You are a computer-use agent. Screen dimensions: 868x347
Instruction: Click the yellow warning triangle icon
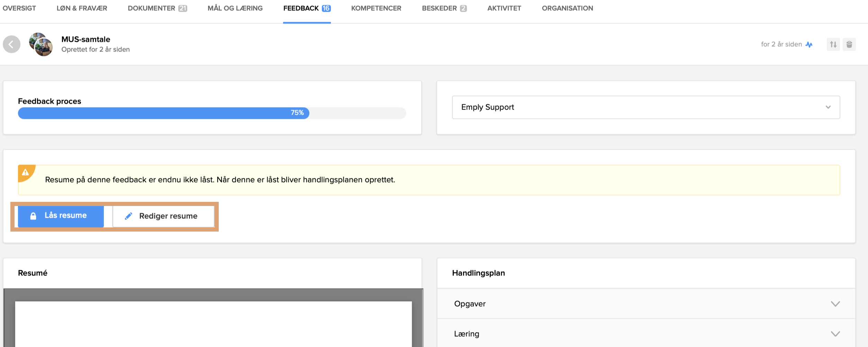pos(25,172)
